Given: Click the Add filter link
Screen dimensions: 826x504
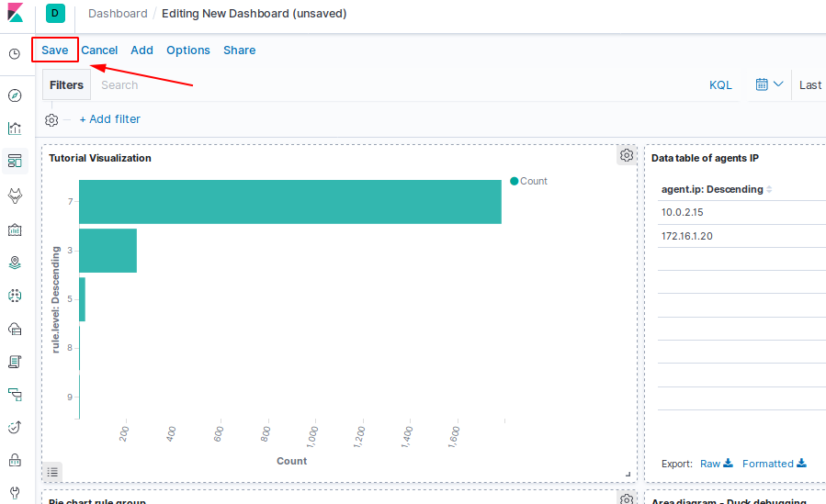Looking at the screenshot, I should (110, 119).
